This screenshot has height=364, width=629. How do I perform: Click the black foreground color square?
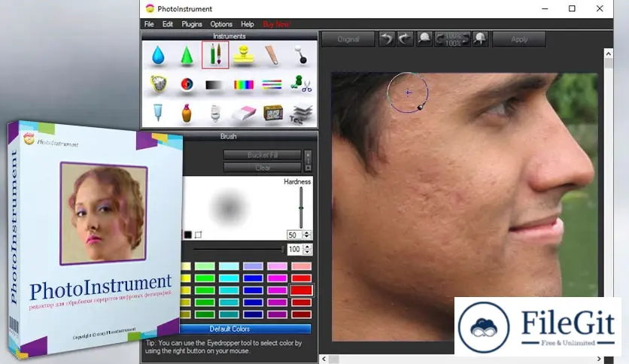tap(188, 235)
